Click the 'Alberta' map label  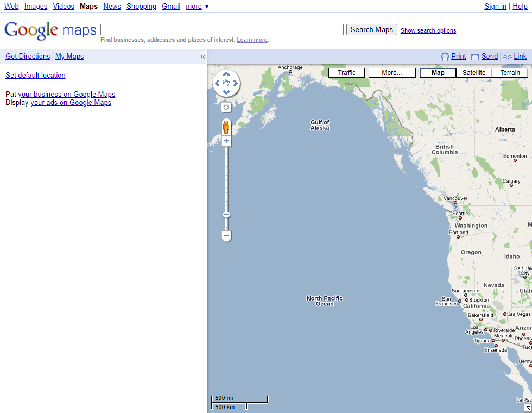pyautogui.click(x=505, y=129)
